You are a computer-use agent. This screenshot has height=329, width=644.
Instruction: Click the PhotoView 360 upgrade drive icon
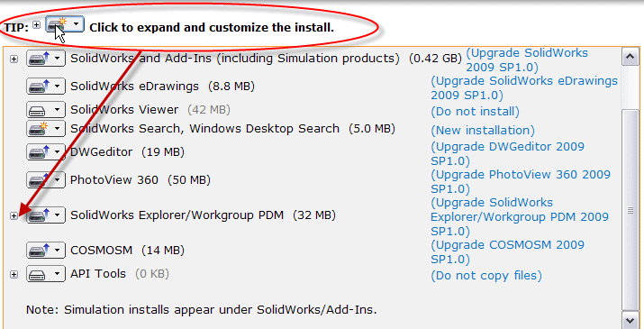[x=41, y=180]
